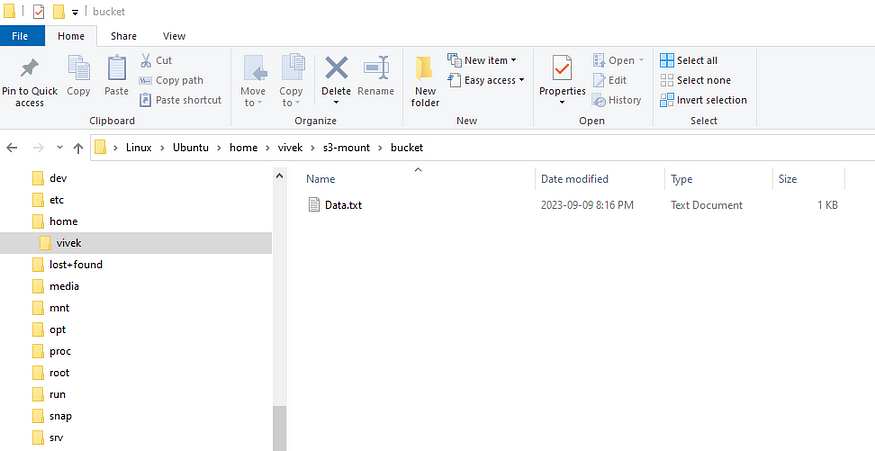Viewport: 875px width, 451px height.
Task: Select the root folder in tree
Action: point(59,373)
